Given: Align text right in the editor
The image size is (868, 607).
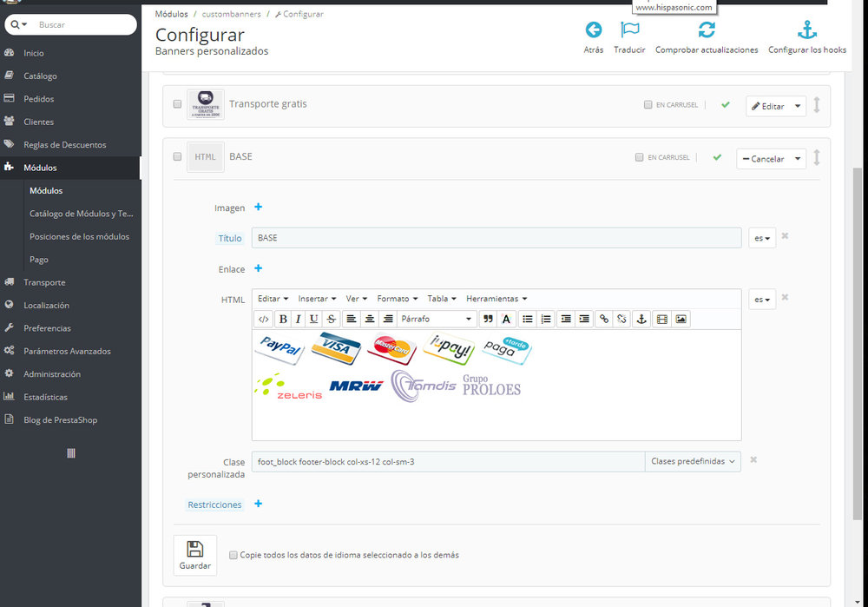Looking at the screenshot, I should 387,319.
